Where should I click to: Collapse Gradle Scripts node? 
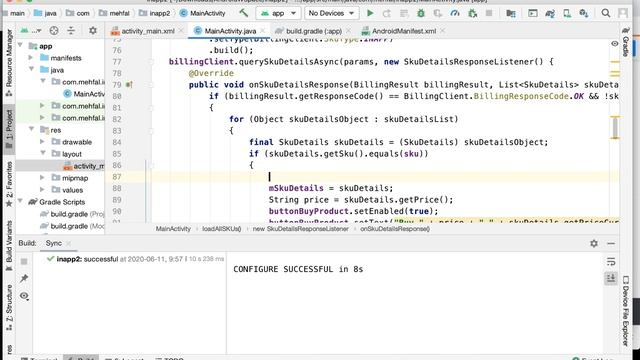21,201
